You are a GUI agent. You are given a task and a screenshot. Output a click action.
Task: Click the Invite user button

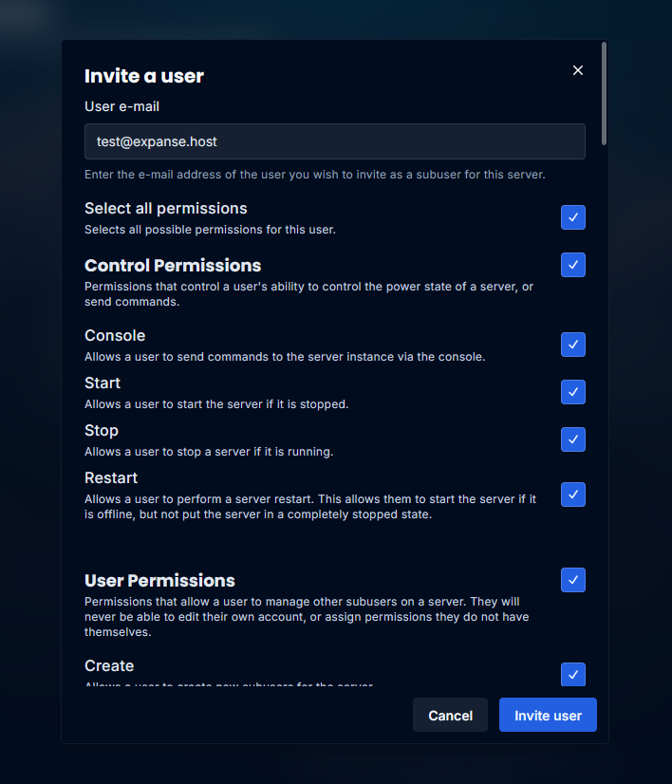click(548, 715)
